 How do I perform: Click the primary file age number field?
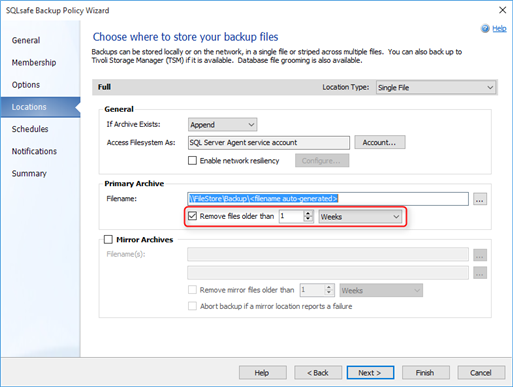pyautogui.click(x=291, y=217)
